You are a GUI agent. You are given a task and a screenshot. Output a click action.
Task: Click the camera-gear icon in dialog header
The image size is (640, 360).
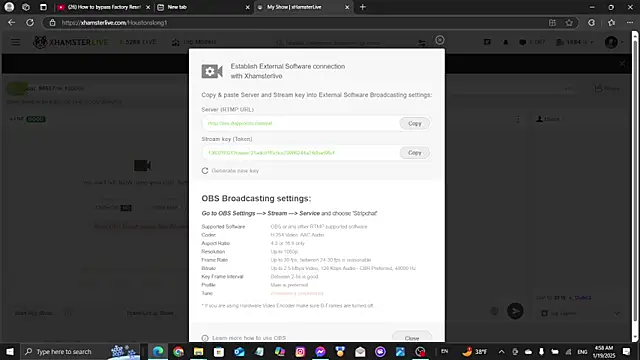click(x=212, y=71)
